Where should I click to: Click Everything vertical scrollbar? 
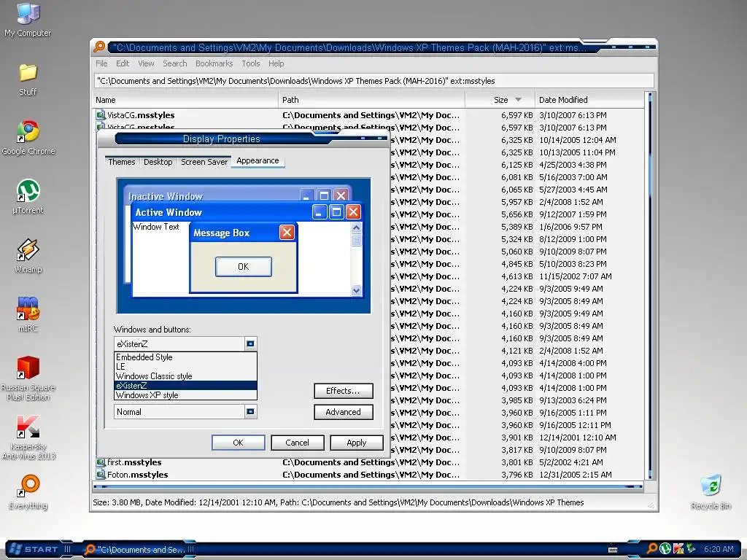point(650,286)
